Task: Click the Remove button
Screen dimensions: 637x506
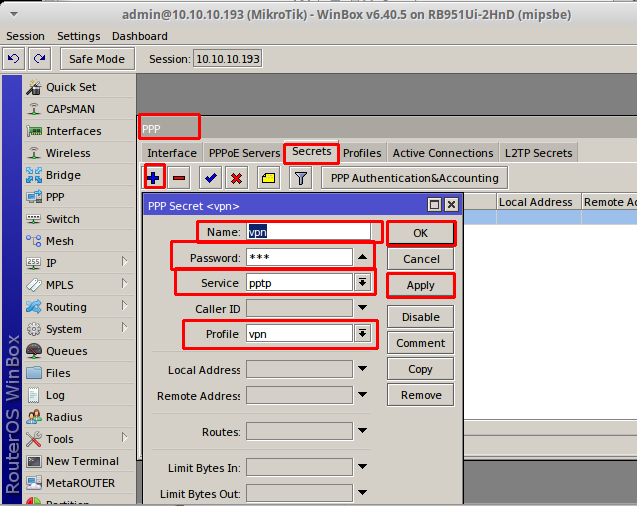Action: coord(420,395)
